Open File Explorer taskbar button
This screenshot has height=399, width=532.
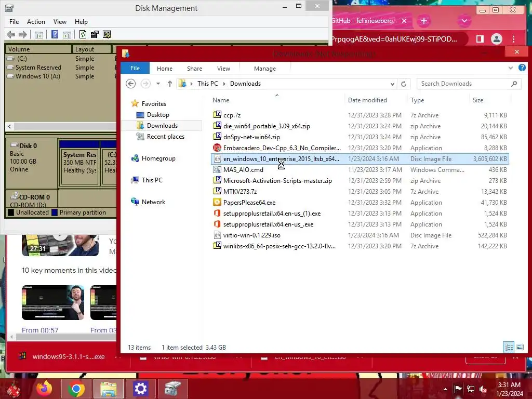point(108,389)
